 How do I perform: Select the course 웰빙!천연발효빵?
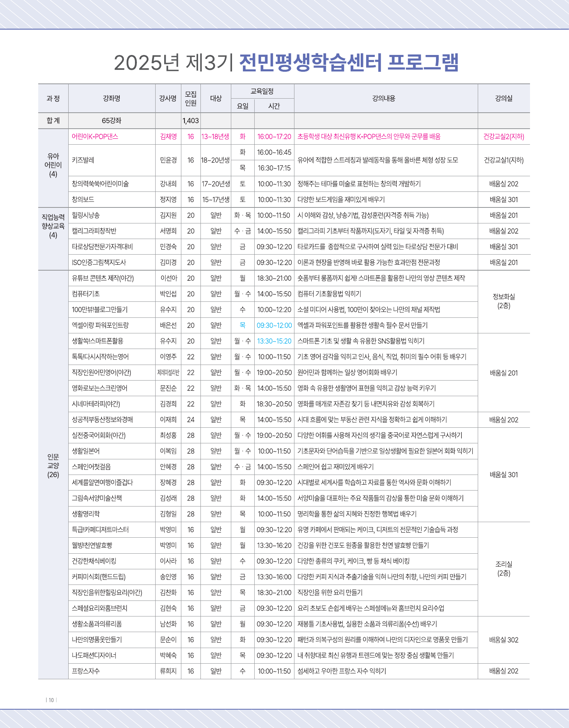(x=92, y=546)
